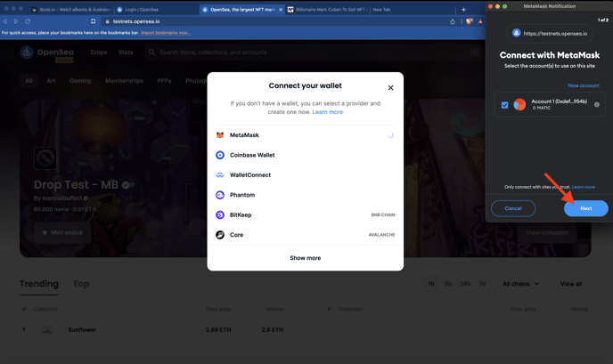Screen dimensions: 613x364
Task: Pick the WalletConnect icon
Action: pos(220,175)
